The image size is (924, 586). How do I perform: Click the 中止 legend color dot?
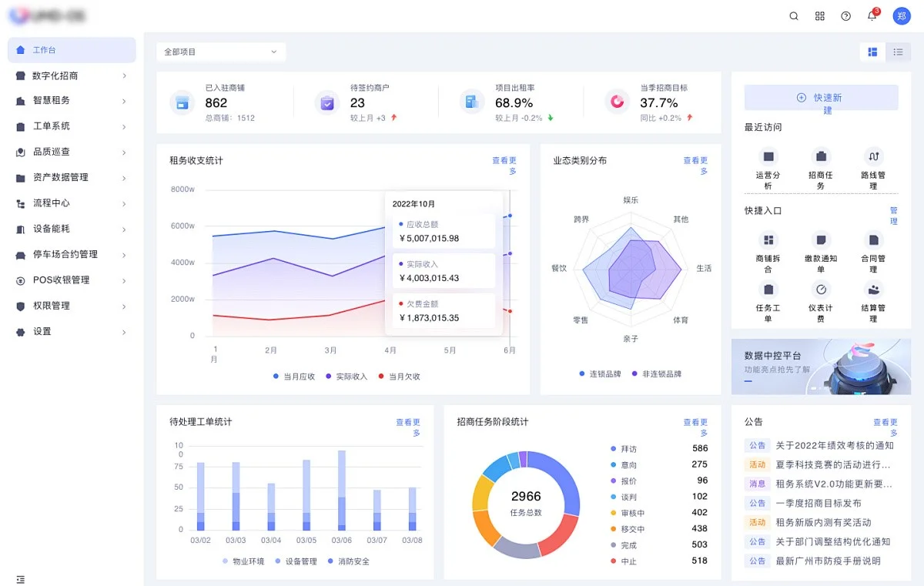click(x=614, y=561)
